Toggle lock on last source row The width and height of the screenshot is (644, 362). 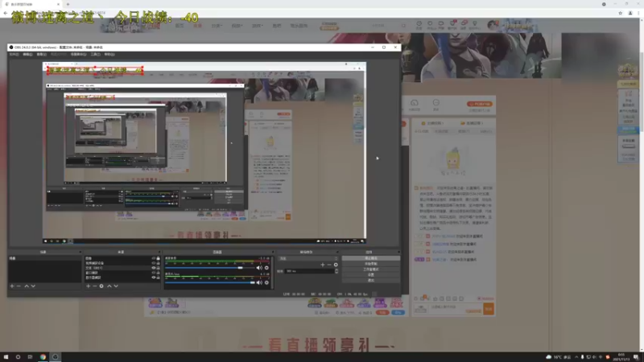point(158,278)
